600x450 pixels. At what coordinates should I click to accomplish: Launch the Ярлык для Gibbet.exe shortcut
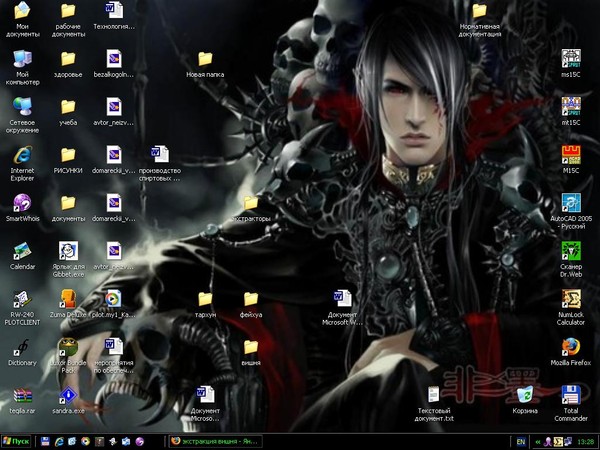pyautogui.click(x=68, y=259)
